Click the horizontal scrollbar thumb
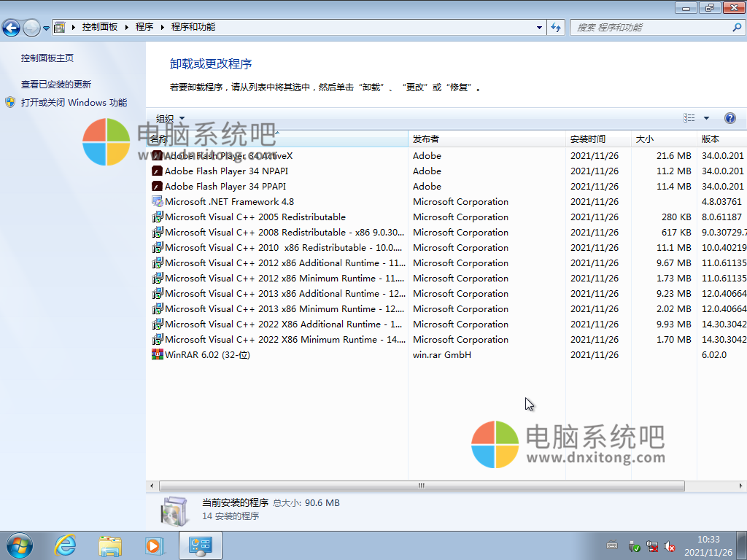 tap(422, 486)
